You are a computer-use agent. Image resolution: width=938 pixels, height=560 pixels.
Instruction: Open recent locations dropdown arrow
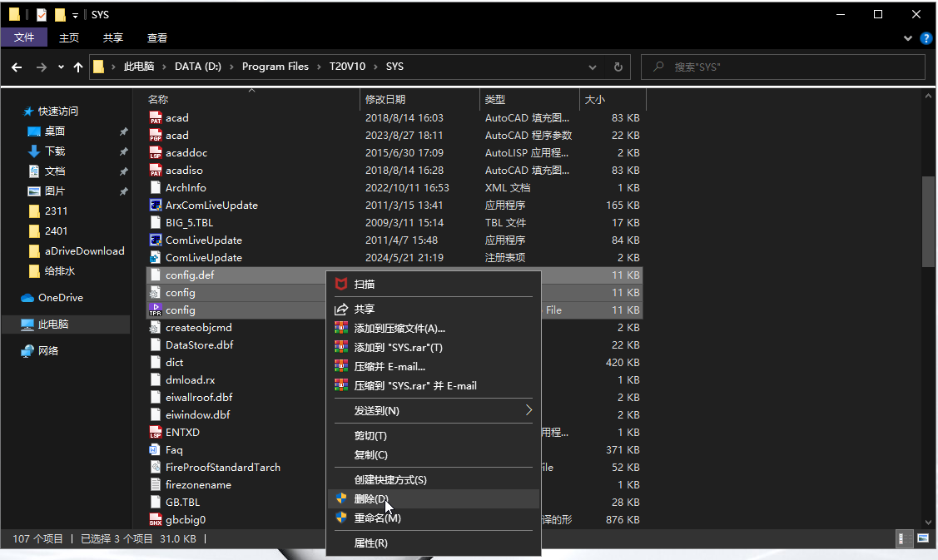(61, 67)
